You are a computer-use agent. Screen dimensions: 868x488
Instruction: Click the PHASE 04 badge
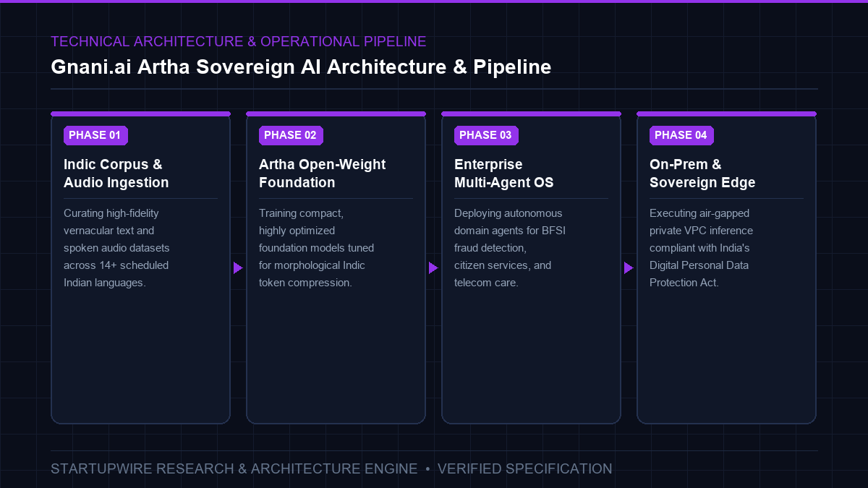click(x=681, y=135)
